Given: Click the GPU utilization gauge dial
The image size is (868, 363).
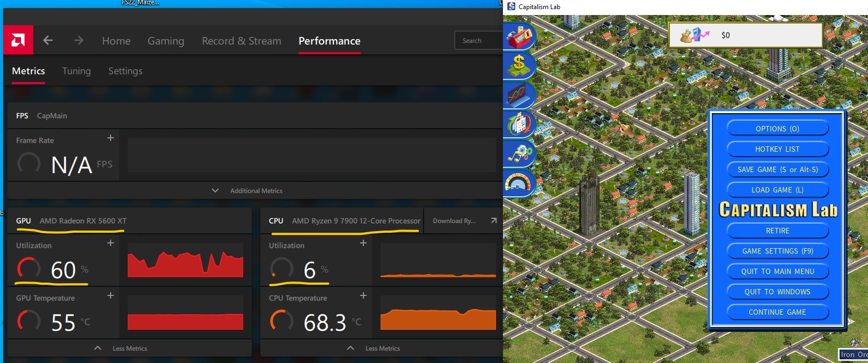Looking at the screenshot, I should (29, 268).
